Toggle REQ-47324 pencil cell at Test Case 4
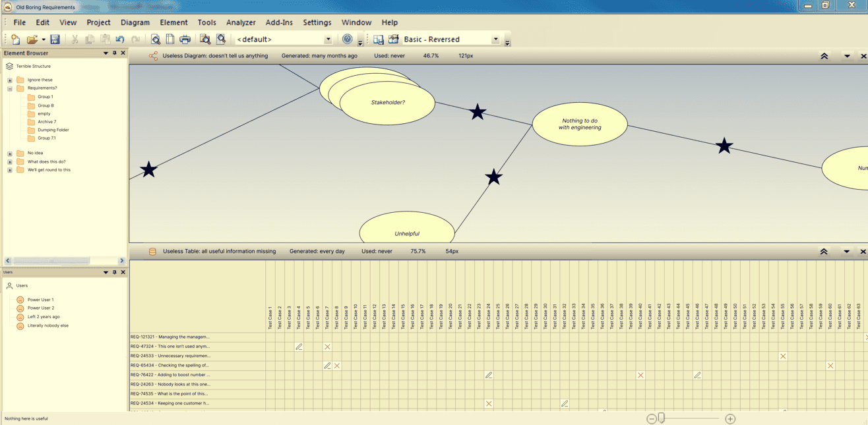The image size is (868, 425). coord(299,347)
